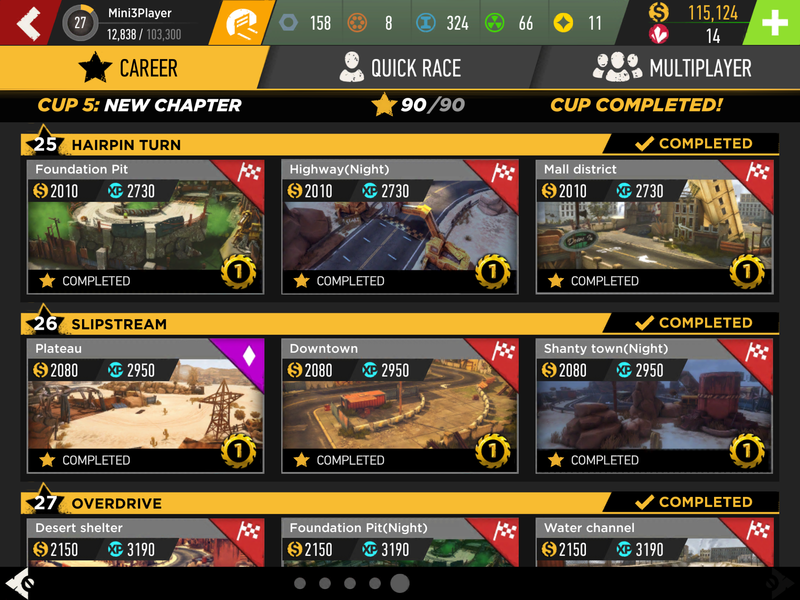The width and height of the screenshot is (800, 600).
Task: Open the Foundation Pit race card
Action: (x=145, y=227)
